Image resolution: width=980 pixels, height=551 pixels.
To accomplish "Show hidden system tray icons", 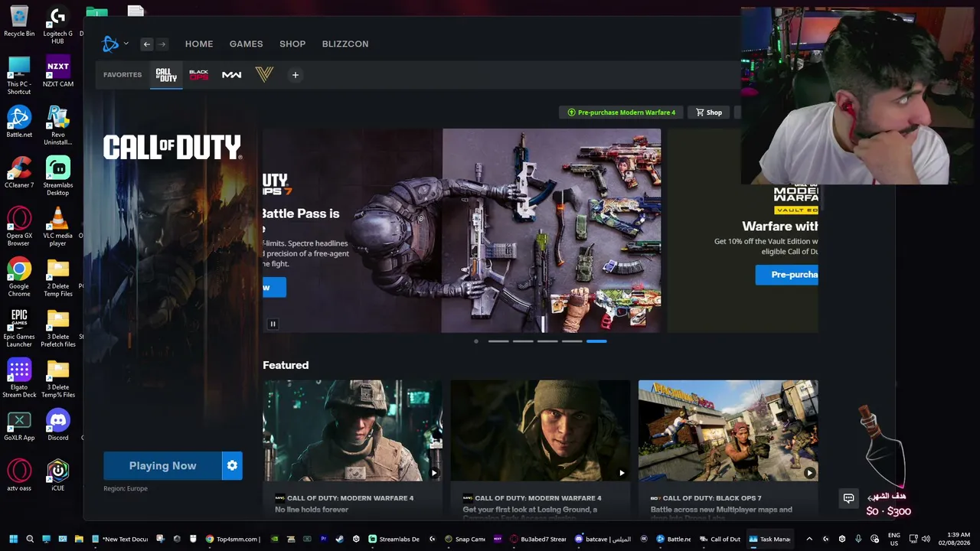I will click(x=809, y=539).
